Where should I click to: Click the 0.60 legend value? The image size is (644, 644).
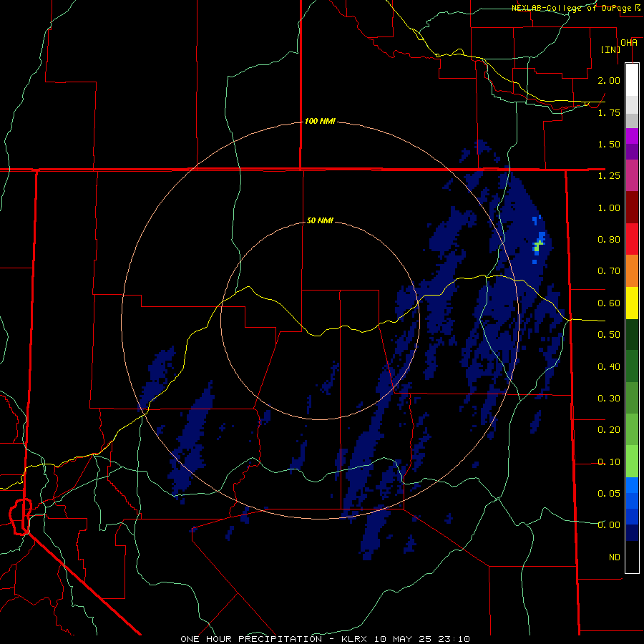click(609, 303)
